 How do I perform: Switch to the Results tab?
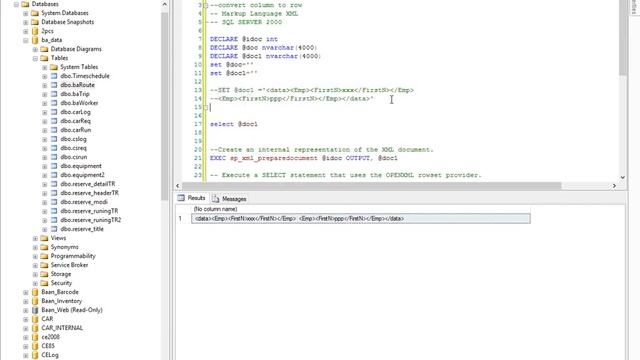coord(192,198)
